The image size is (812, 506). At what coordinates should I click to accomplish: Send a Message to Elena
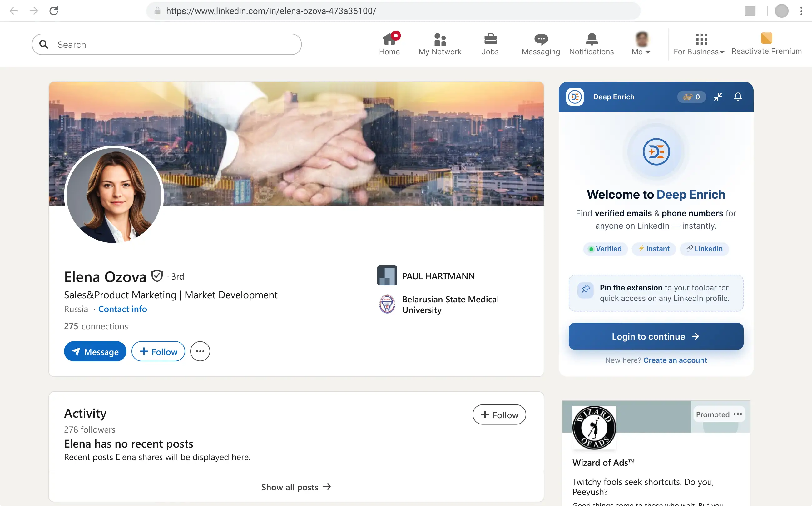[x=95, y=351]
